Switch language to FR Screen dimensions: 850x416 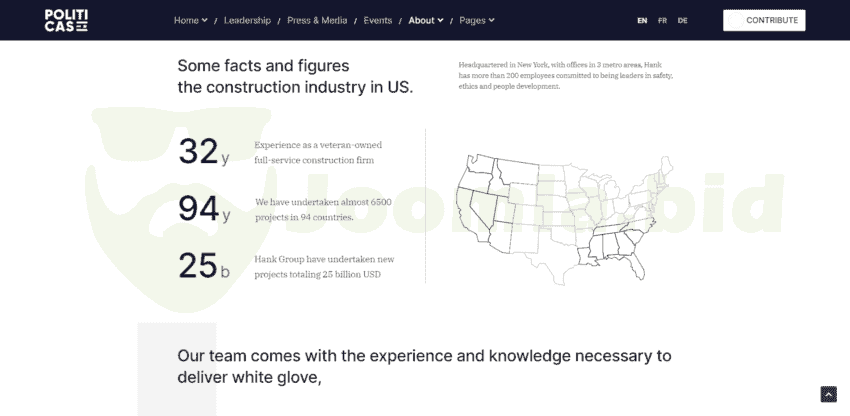tap(662, 21)
